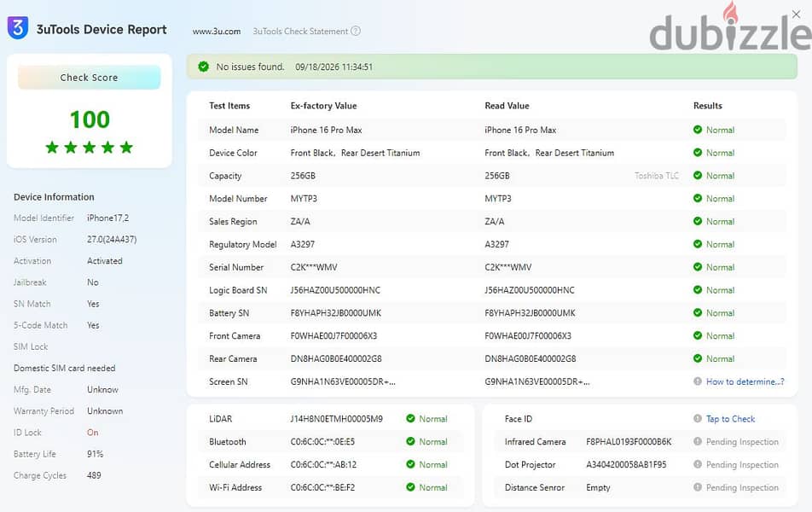
Task: Click the green check icon in Sales Region row
Action: coord(698,221)
